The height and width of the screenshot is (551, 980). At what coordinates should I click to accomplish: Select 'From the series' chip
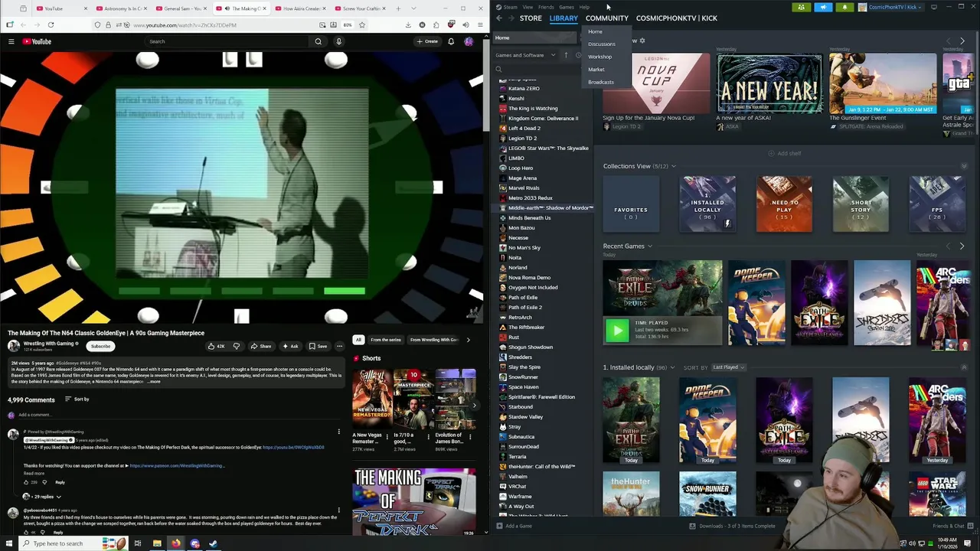pyautogui.click(x=386, y=340)
